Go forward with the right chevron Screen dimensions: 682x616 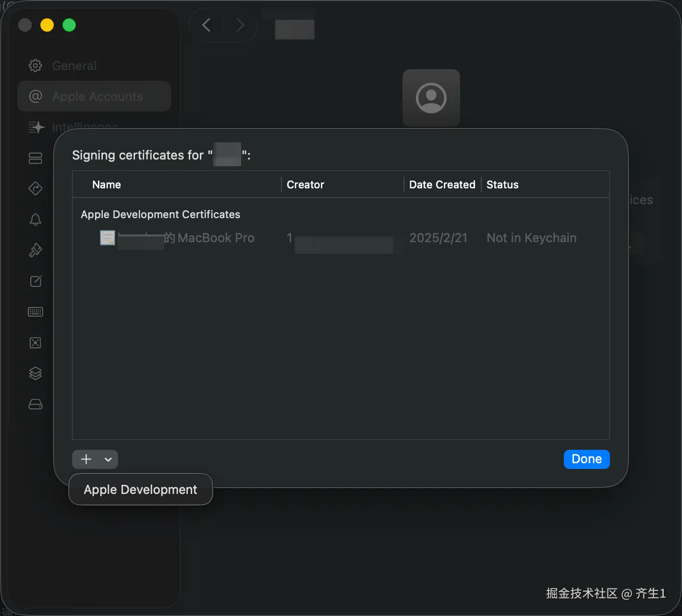[x=240, y=25]
